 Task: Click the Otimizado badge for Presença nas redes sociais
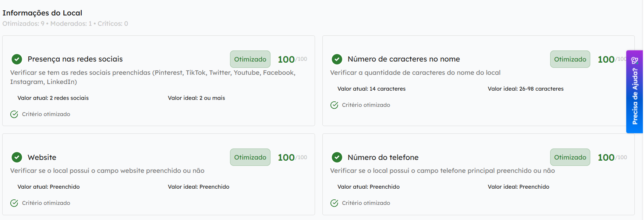[x=250, y=59]
